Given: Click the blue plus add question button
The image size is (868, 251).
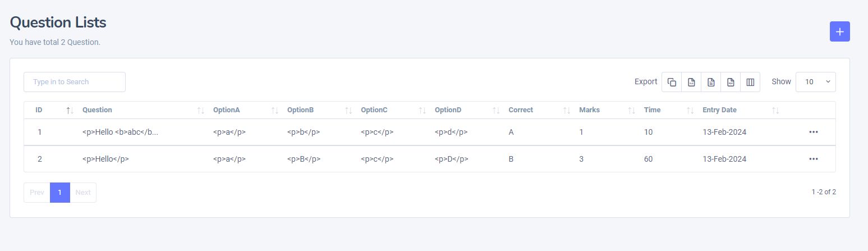Looking at the screenshot, I should [x=839, y=31].
